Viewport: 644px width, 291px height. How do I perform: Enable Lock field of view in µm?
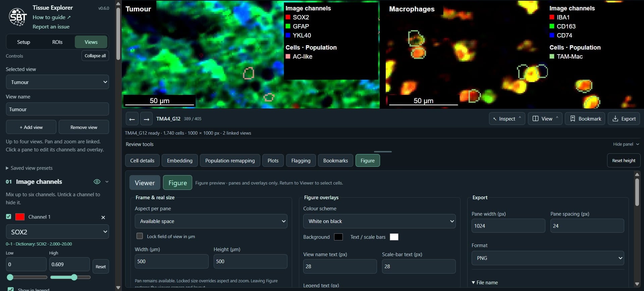point(140,236)
